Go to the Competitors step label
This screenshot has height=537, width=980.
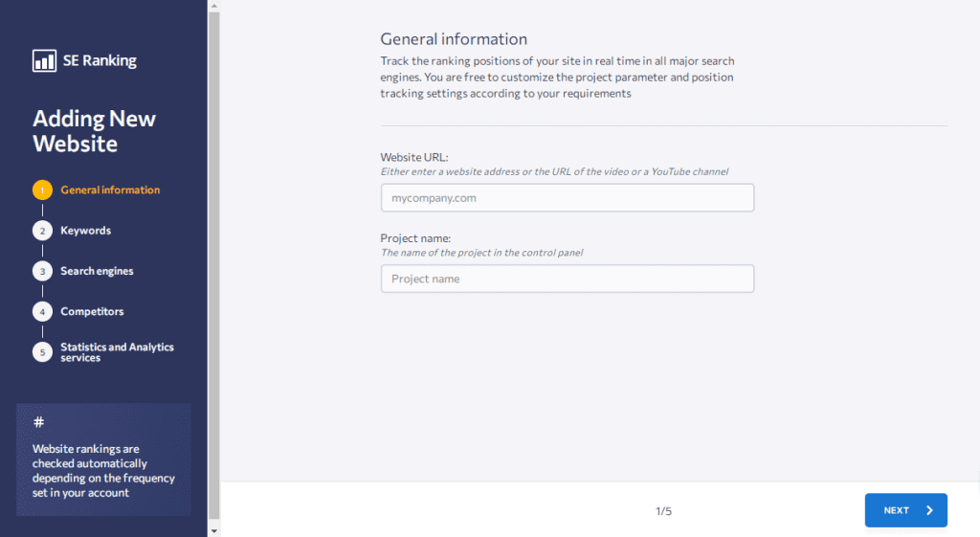pos(92,311)
